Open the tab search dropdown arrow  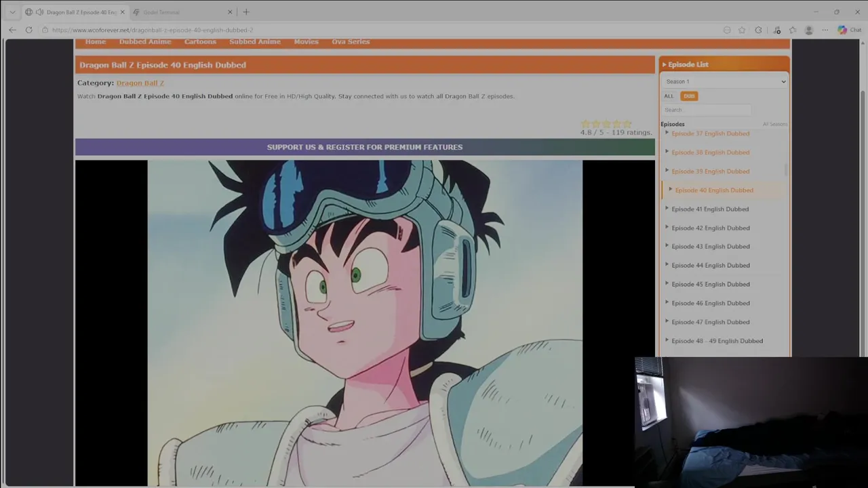(x=12, y=12)
